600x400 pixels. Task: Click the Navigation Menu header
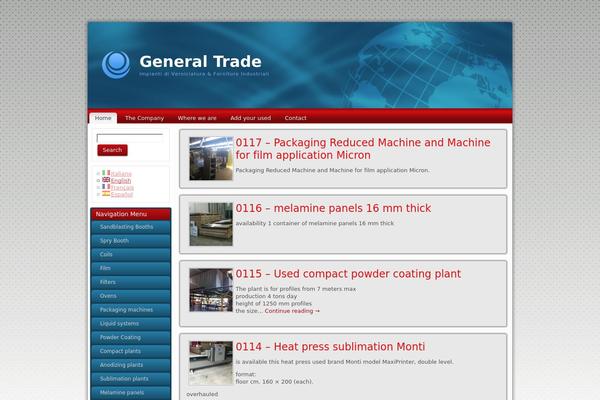[x=131, y=214]
